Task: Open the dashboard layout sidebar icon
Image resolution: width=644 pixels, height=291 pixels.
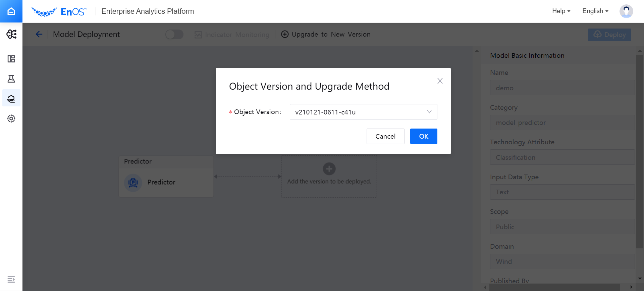Action: [11, 59]
